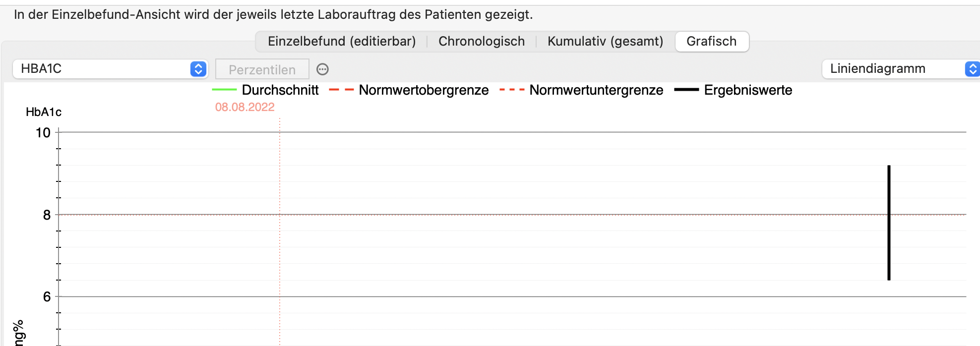Viewport: 980px width, 346px height.
Task: Click the Normwertuntergrenze legend label
Action: [x=596, y=90]
